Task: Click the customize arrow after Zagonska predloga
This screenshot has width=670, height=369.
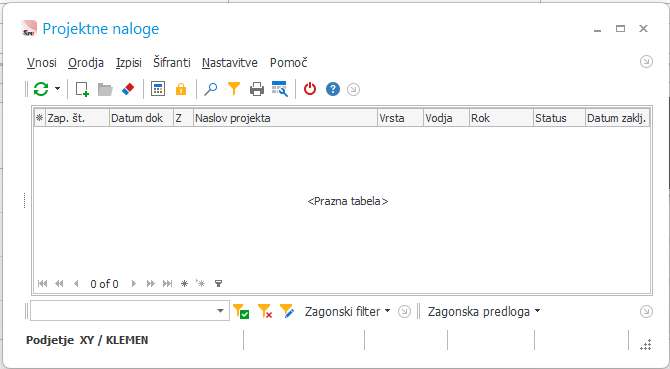Action: [x=646, y=312]
